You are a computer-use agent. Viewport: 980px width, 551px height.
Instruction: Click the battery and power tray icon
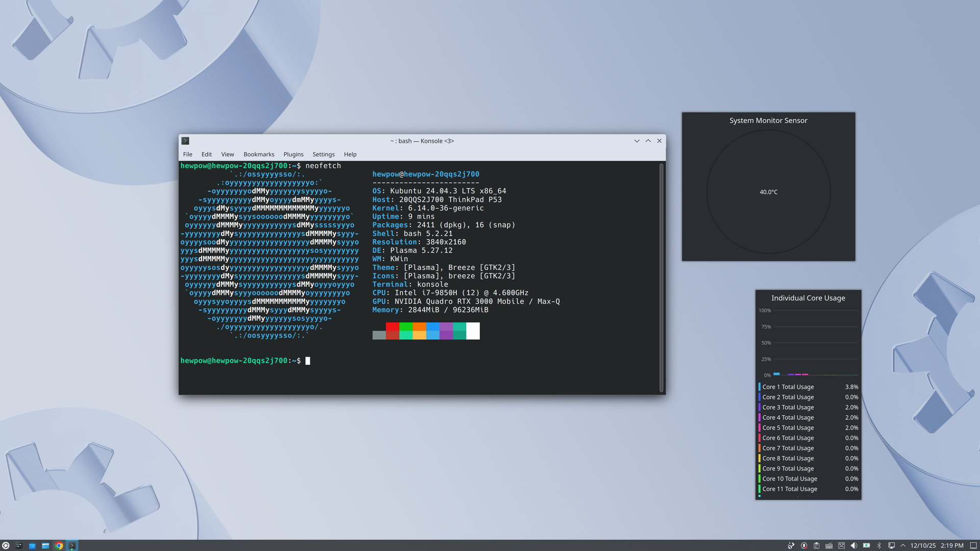pyautogui.click(x=866, y=545)
